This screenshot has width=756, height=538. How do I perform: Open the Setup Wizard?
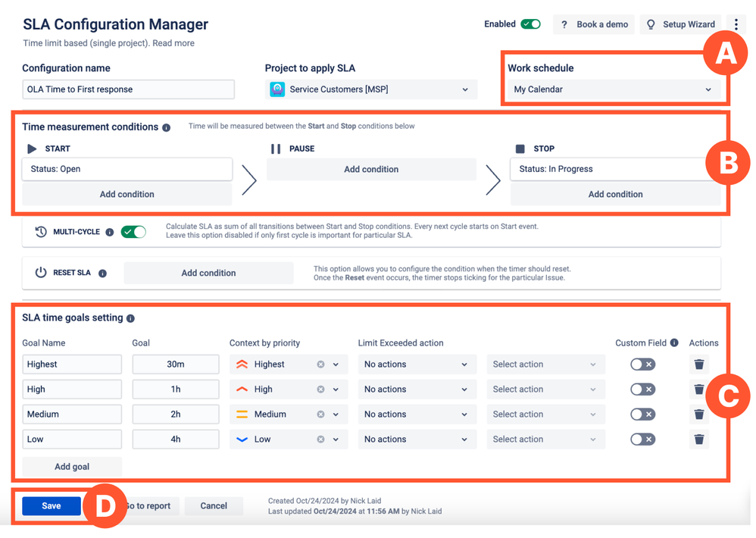coord(680,24)
